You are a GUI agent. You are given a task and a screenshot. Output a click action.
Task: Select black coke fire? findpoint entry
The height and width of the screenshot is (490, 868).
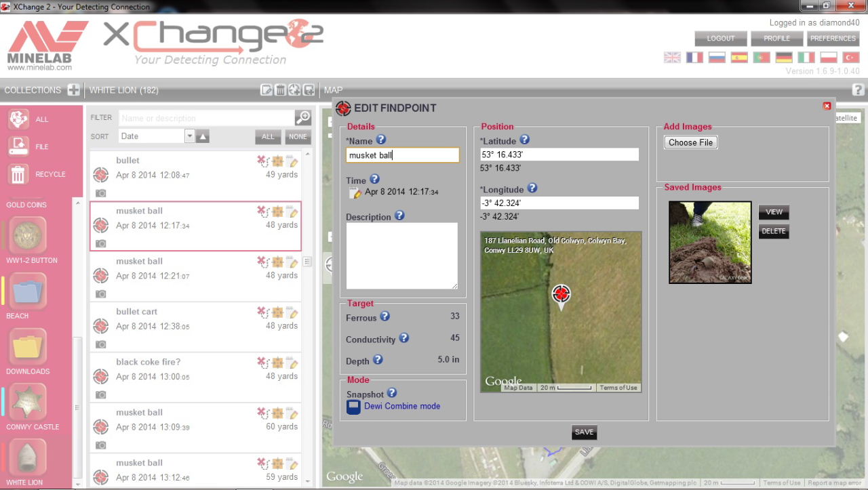click(196, 377)
